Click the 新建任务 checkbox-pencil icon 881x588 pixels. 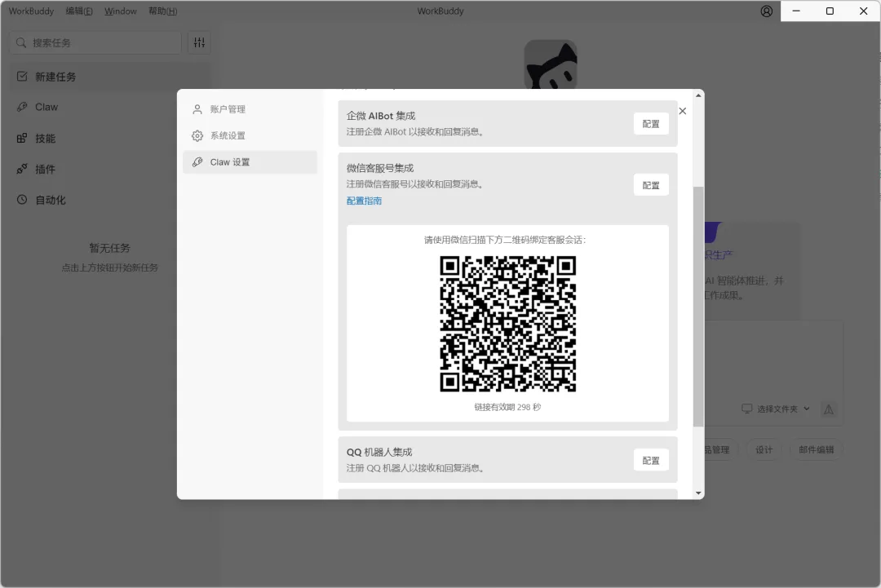coord(22,77)
